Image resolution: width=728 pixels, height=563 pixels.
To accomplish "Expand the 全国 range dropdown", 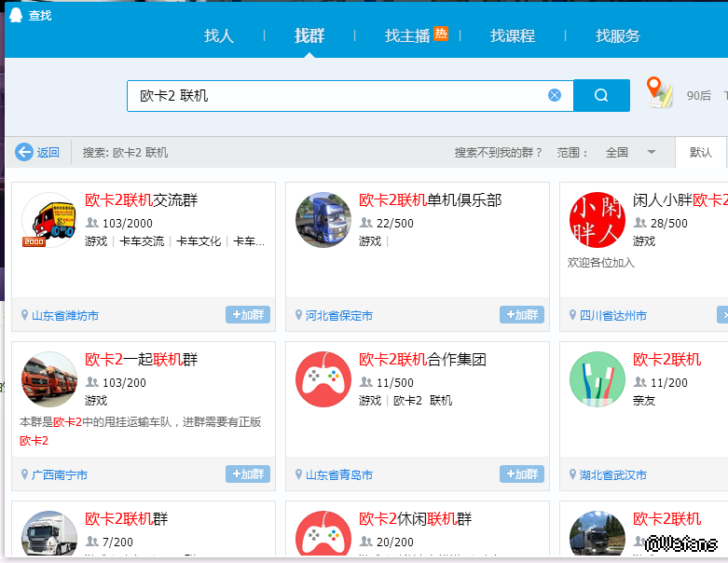I will [652, 152].
